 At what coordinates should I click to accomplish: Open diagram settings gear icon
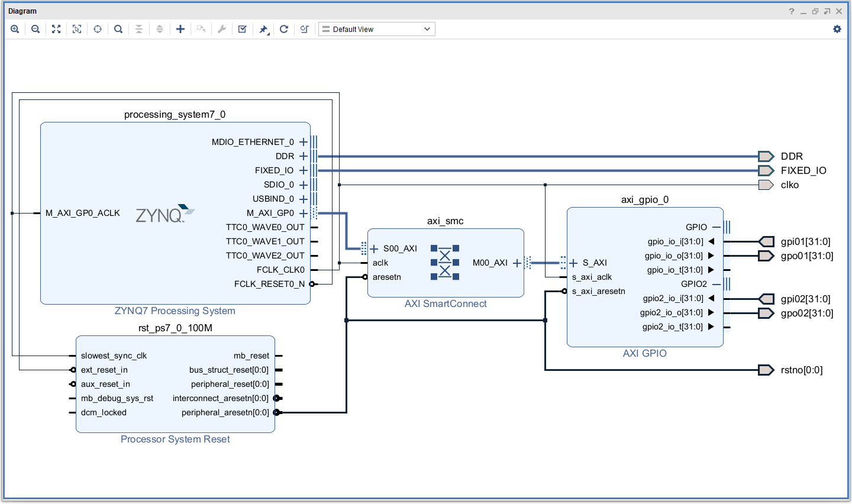pos(837,29)
